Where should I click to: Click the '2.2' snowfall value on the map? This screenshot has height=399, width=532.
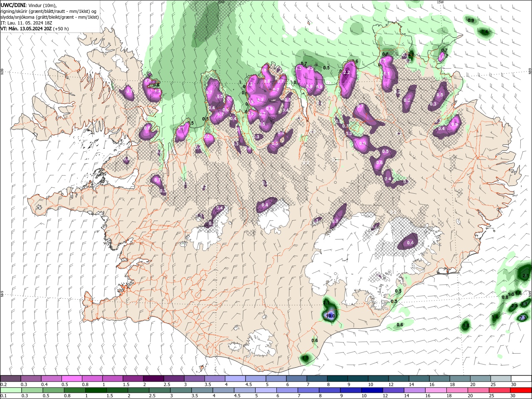coord(347,72)
